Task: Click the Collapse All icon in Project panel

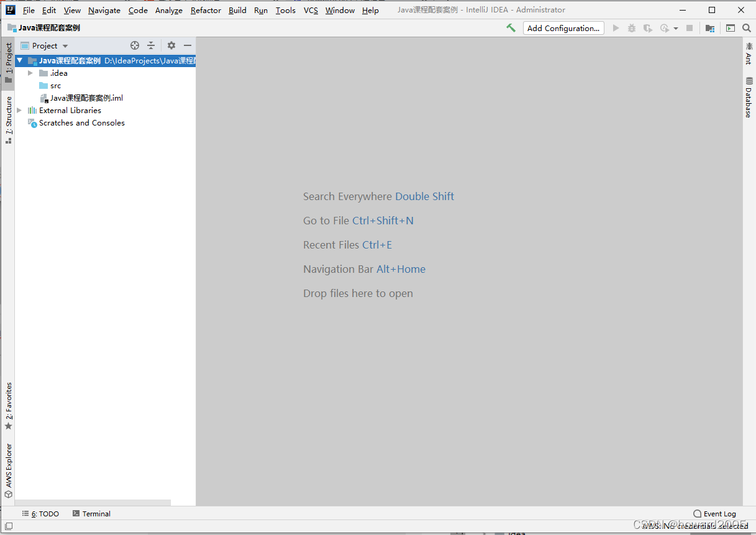Action: (x=151, y=45)
